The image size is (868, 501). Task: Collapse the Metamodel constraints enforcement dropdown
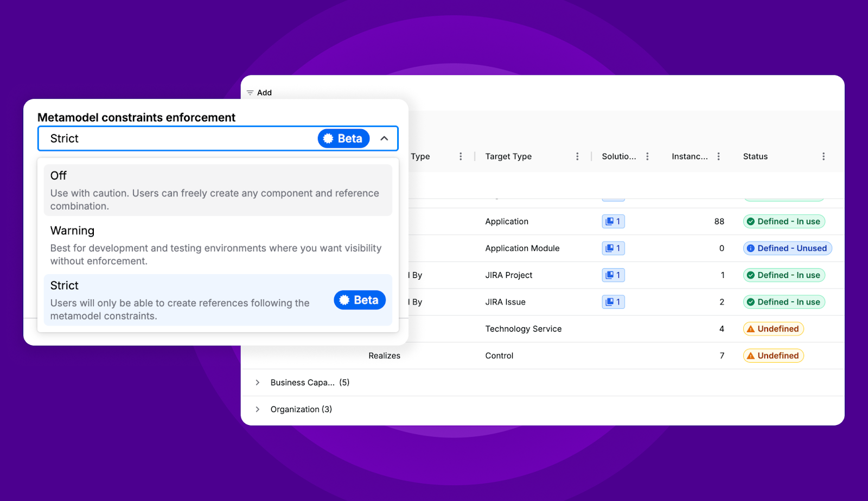(384, 138)
